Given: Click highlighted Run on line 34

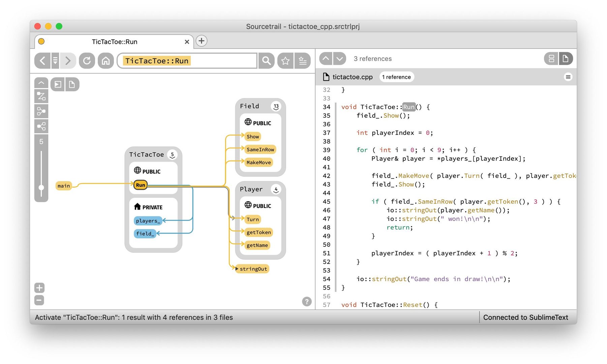Looking at the screenshot, I should point(409,107).
